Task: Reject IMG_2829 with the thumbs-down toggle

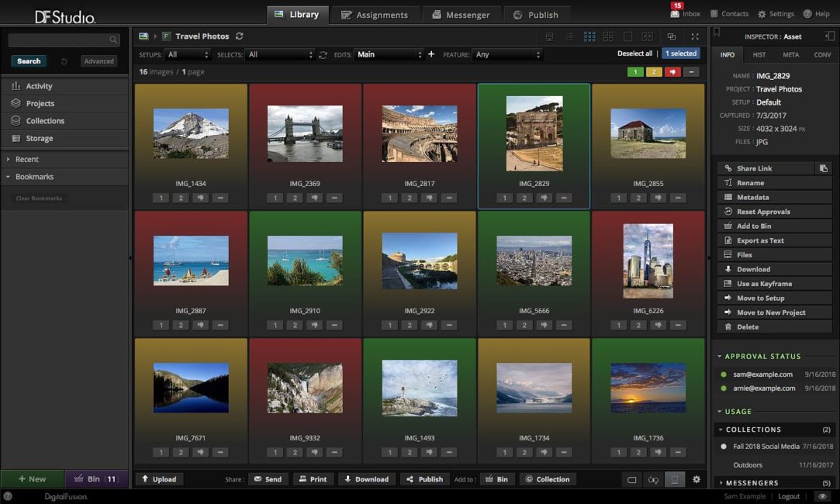Action: click(x=544, y=198)
